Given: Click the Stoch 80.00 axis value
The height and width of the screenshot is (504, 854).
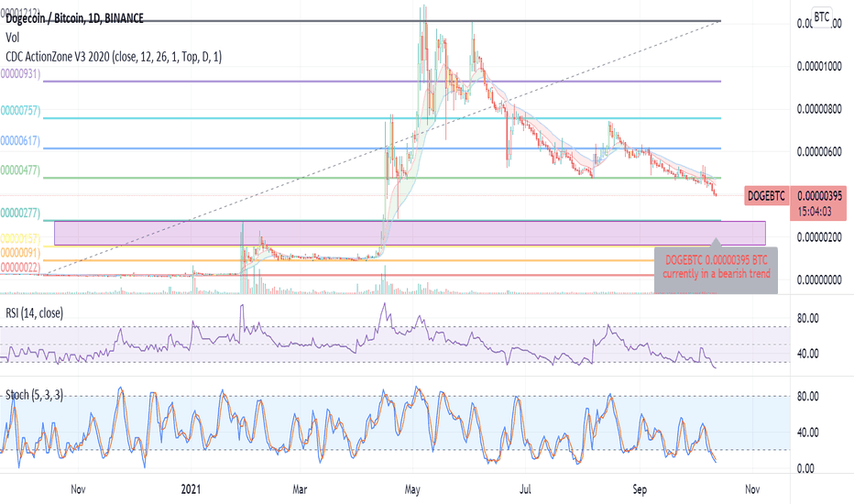Looking at the screenshot, I should pos(807,396).
